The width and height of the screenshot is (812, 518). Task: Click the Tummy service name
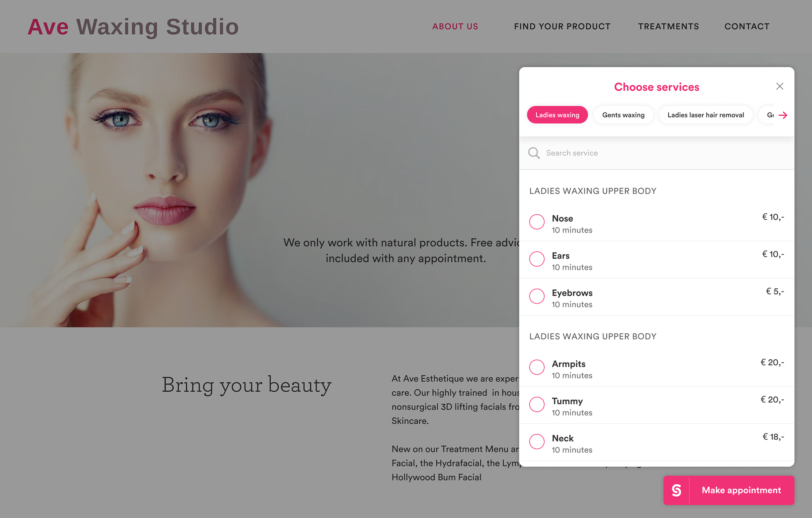click(x=567, y=401)
